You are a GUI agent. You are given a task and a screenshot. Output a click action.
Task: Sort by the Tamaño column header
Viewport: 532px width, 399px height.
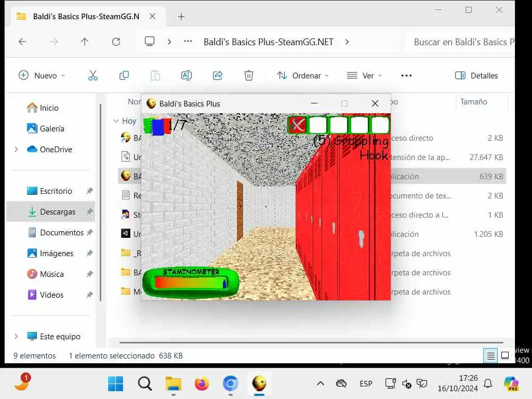(x=474, y=101)
